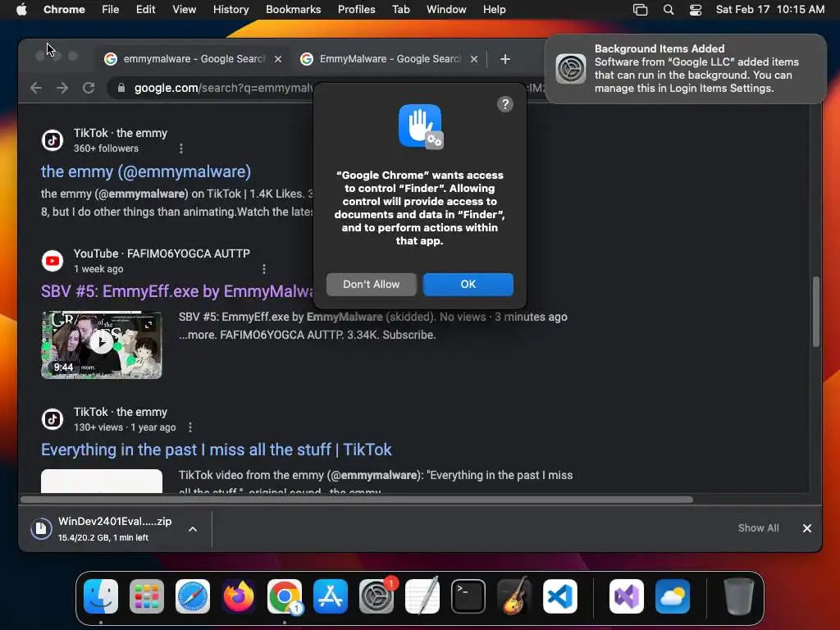This screenshot has height=630, width=840.
Task: Open options for the YouTube 1 week ago result
Action: [264, 269]
